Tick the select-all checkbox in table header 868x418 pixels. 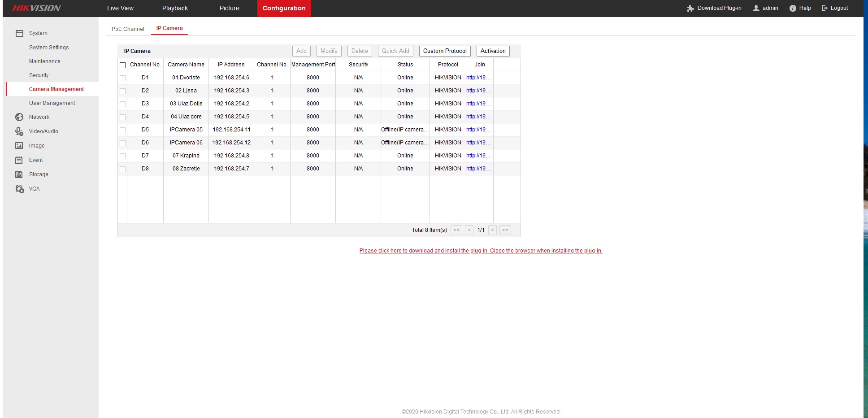[122, 65]
